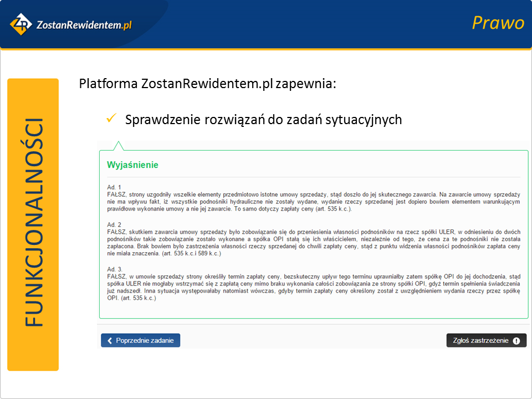
Task: Click the third explanation paragraph about termin zapłaty
Action: [x=313, y=287]
